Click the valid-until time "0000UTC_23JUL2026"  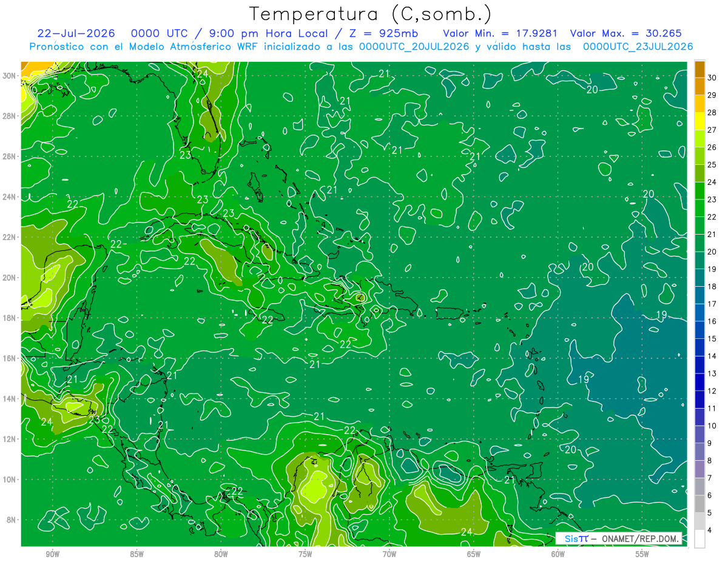tap(638, 46)
